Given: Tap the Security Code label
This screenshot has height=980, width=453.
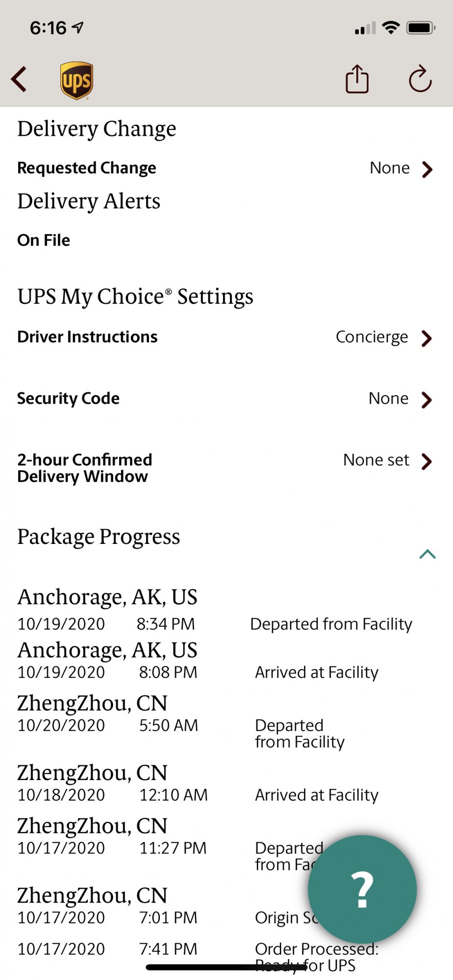Looking at the screenshot, I should (x=68, y=398).
